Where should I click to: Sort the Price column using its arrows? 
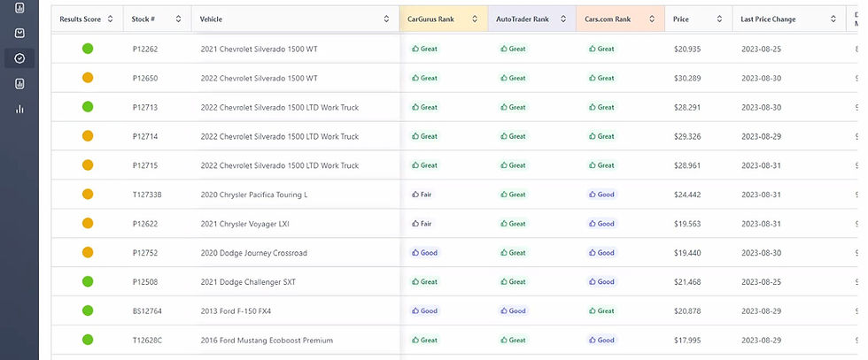718,19
